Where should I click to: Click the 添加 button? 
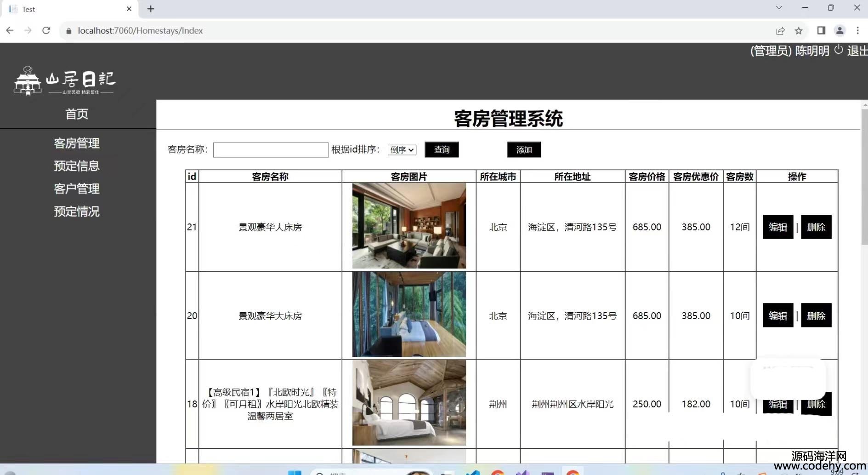tap(524, 149)
